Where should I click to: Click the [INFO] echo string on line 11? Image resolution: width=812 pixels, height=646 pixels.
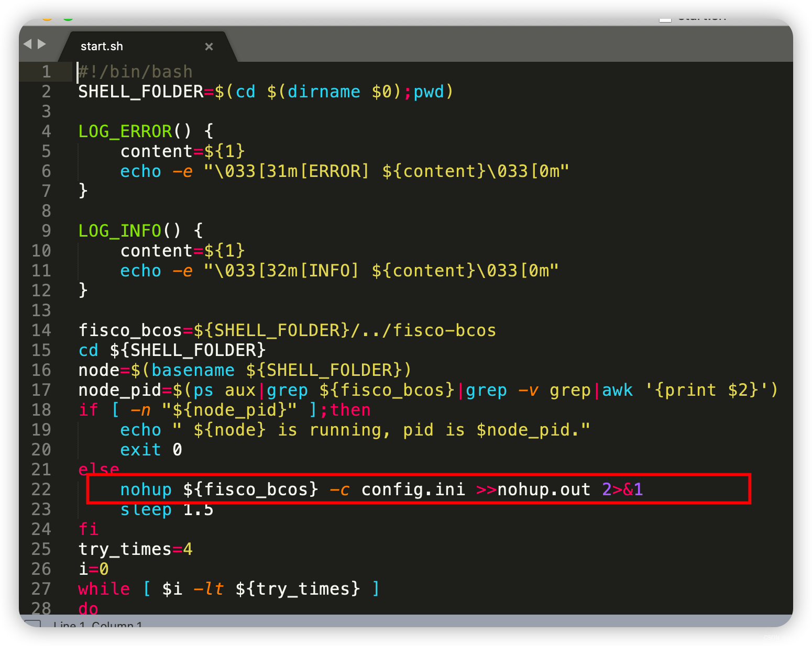381,271
